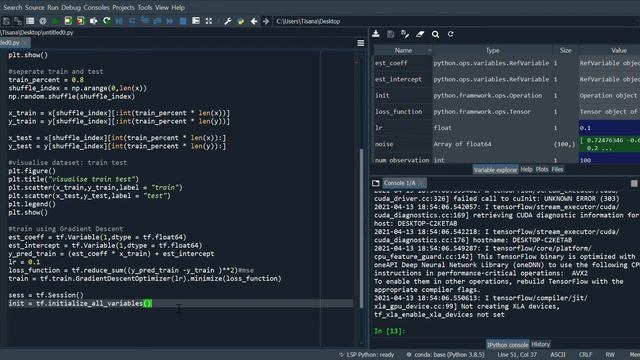Click the forward arrow in the toolbar
The width and height of the screenshot is (640, 360).
click(x=266, y=21)
